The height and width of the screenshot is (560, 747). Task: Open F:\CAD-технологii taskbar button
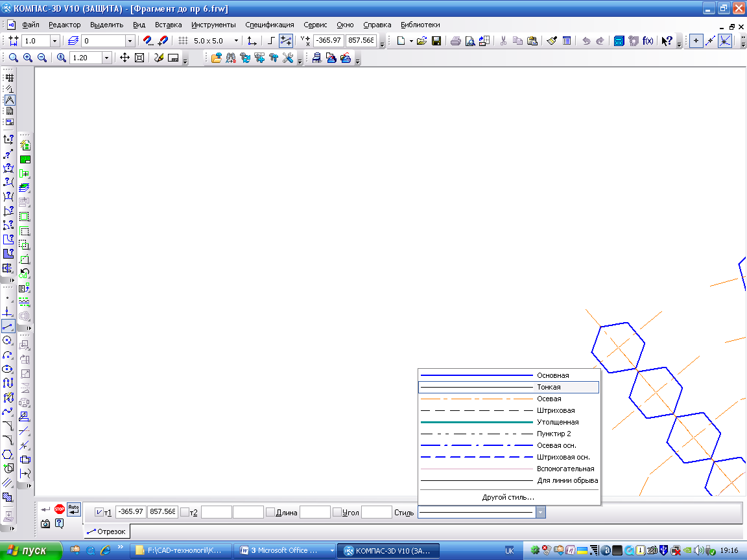coord(181,550)
